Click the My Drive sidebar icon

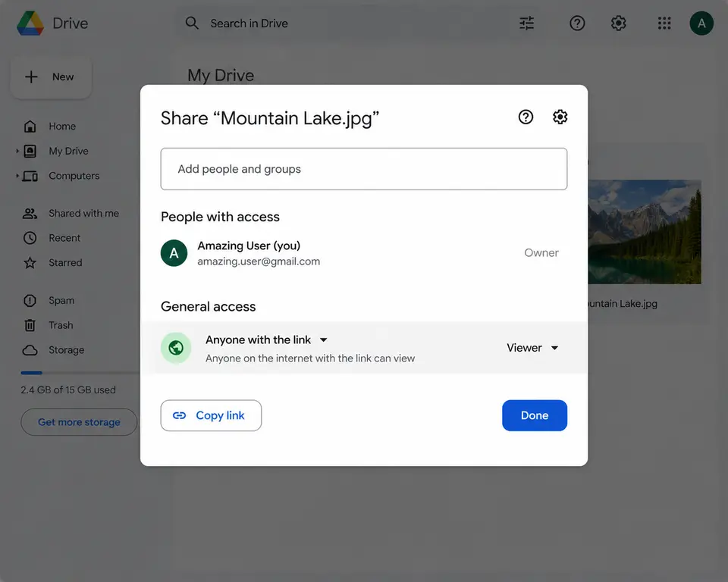pos(30,151)
